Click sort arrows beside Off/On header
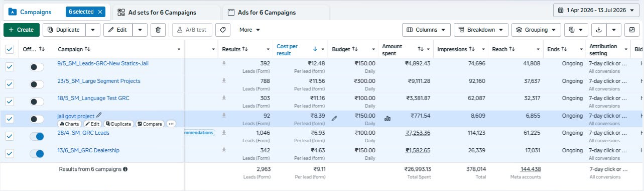644x191 pixels. coord(42,49)
